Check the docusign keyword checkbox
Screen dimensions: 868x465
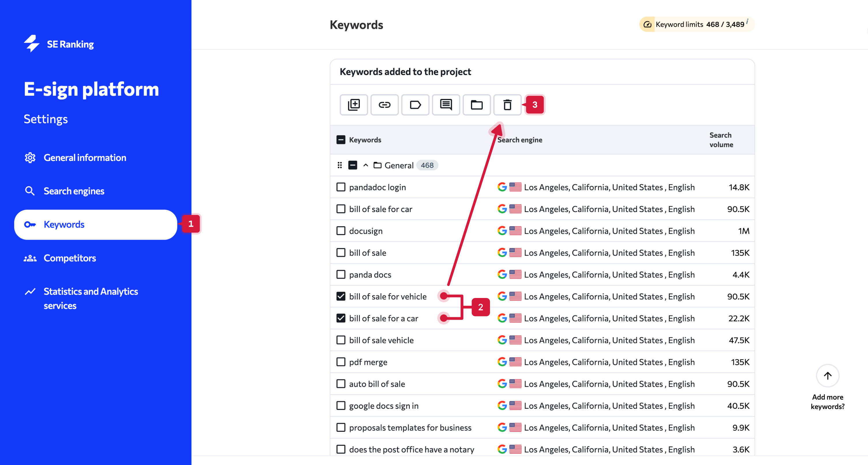point(341,231)
